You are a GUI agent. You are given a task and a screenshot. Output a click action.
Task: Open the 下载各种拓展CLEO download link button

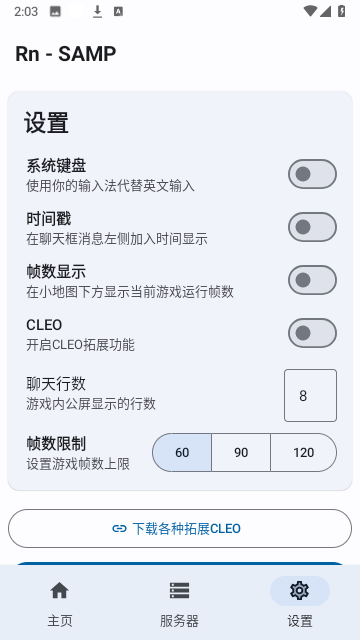pos(180,529)
